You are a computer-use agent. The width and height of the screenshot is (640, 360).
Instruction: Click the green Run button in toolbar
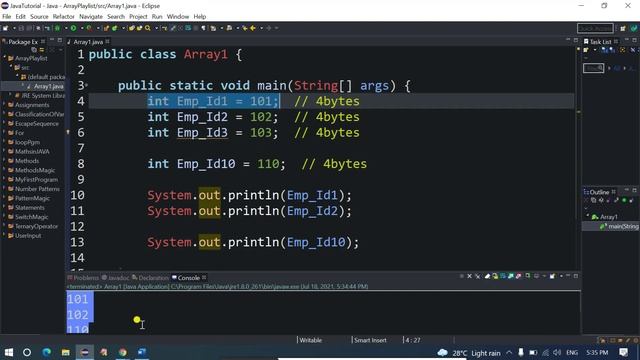[x=73, y=28]
